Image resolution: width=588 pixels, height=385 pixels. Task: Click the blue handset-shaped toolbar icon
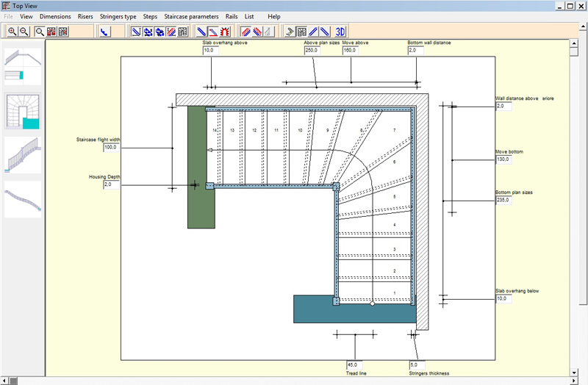coord(104,32)
